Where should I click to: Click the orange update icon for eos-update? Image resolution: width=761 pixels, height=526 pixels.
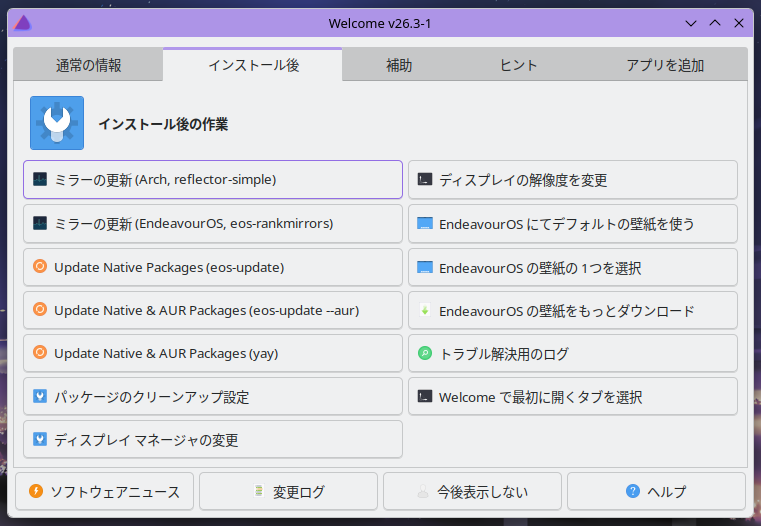pos(40,267)
